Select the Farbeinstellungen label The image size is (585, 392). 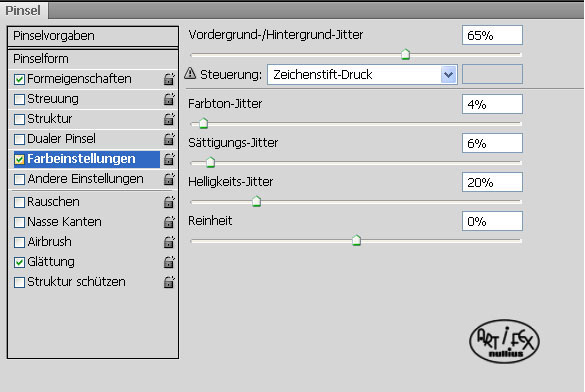click(81, 159)
